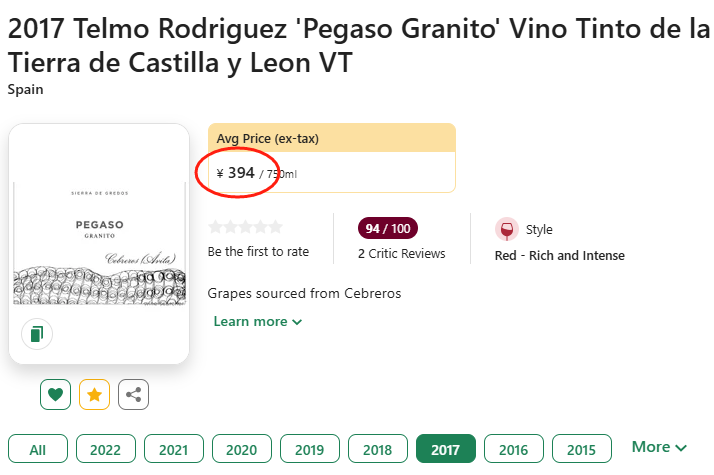Click the 94 / 100 score badge

(388, 229)
